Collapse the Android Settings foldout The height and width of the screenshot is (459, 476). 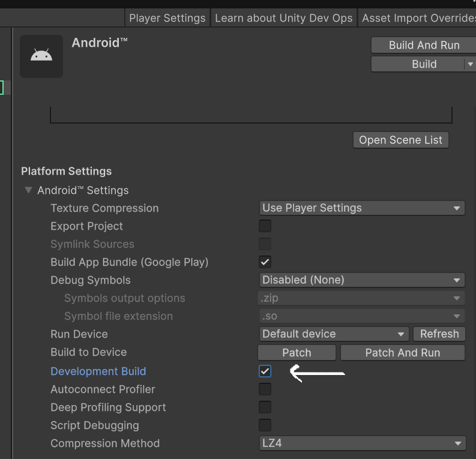[x=28, y=190]
